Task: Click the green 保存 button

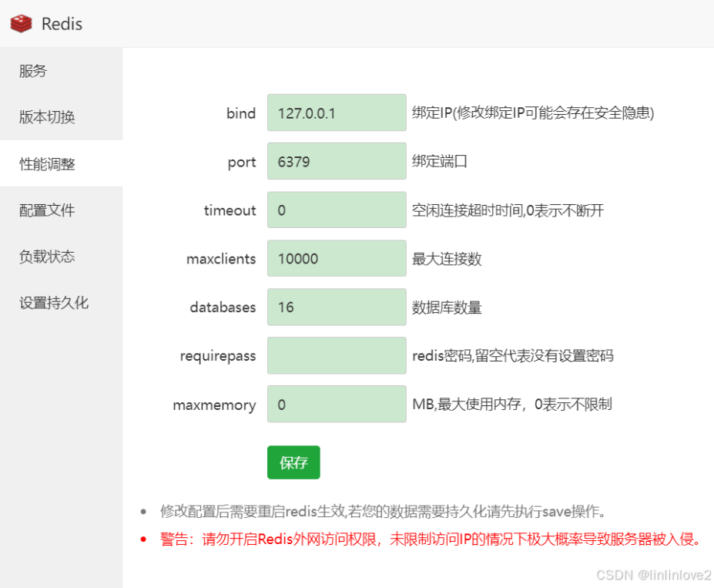Action: tap(293, 462)
